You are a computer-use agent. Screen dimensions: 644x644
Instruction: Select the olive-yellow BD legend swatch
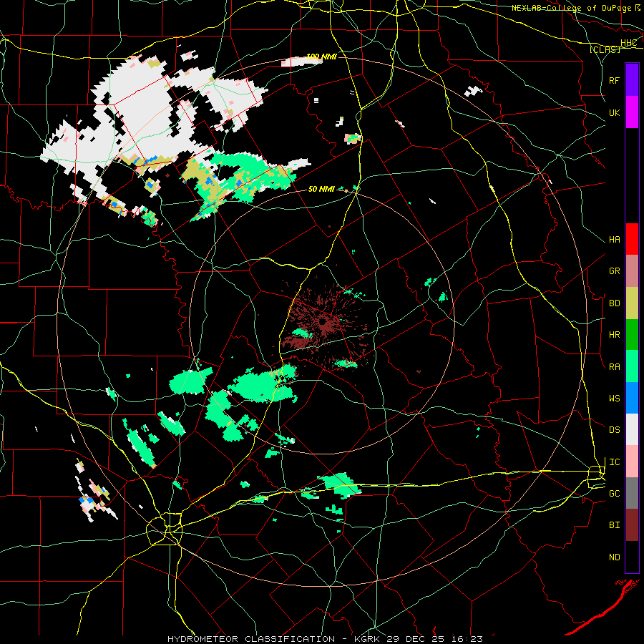(632, 303)
